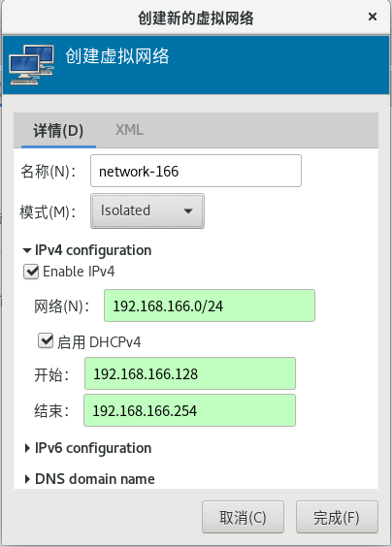Click the 取消(C) cancel button
Image resolution: width=392 pixels, height=547 pixels.
point(243,517)
